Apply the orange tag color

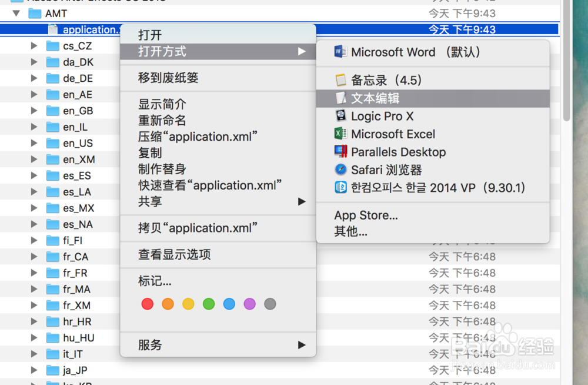[x=168, y=304]
